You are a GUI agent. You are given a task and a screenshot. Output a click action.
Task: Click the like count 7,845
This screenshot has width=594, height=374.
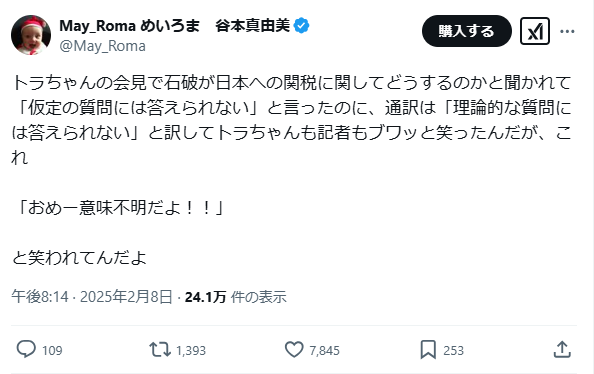click(x=324, y=351)
